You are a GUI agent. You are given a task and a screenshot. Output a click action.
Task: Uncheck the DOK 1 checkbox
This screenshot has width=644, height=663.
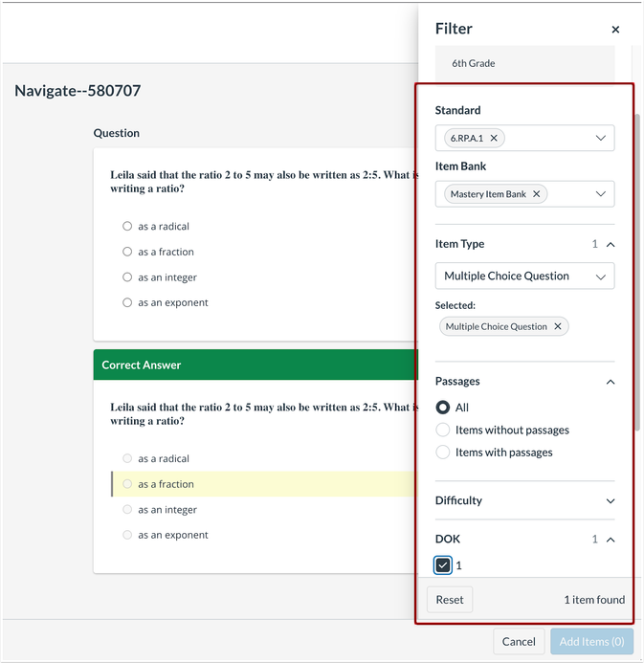(x=443, y=565)
